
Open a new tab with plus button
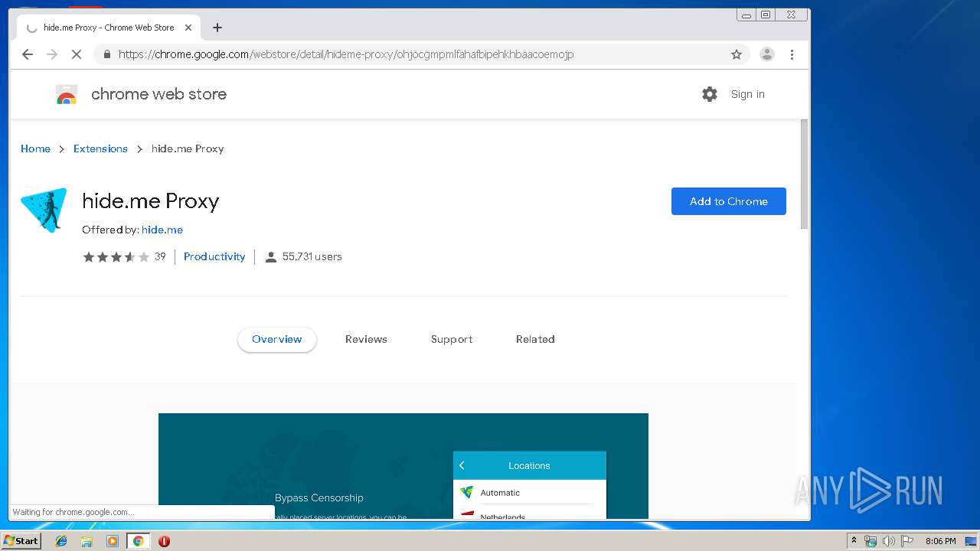217,28
